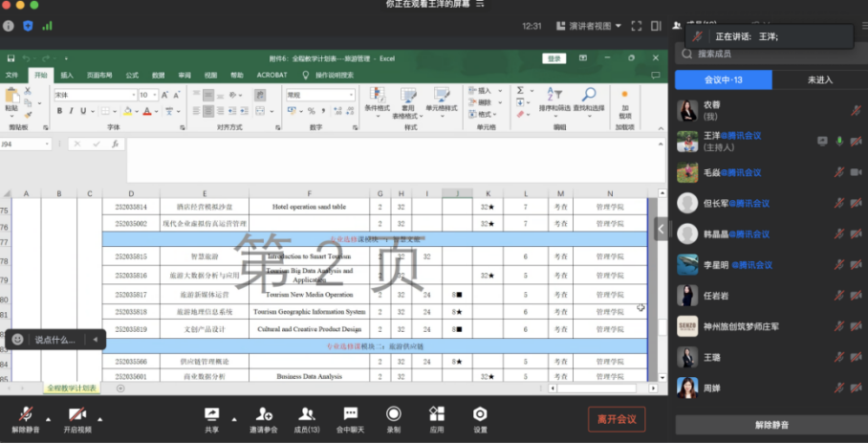
Task: Toggle camera icon for 毛焱
Action: coord(856,172)
